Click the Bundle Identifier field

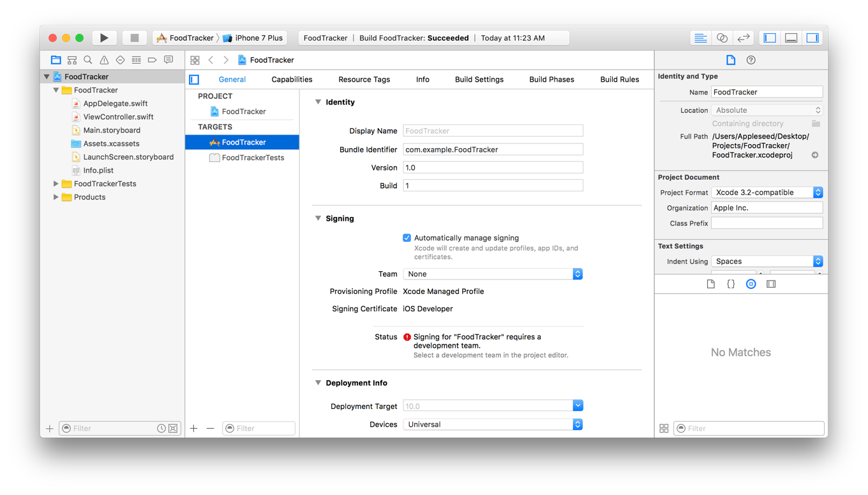[x=493, y=149]
